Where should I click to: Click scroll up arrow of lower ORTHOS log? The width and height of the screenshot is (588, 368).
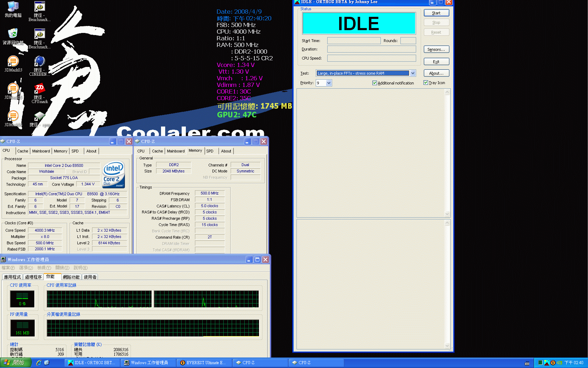447,223
